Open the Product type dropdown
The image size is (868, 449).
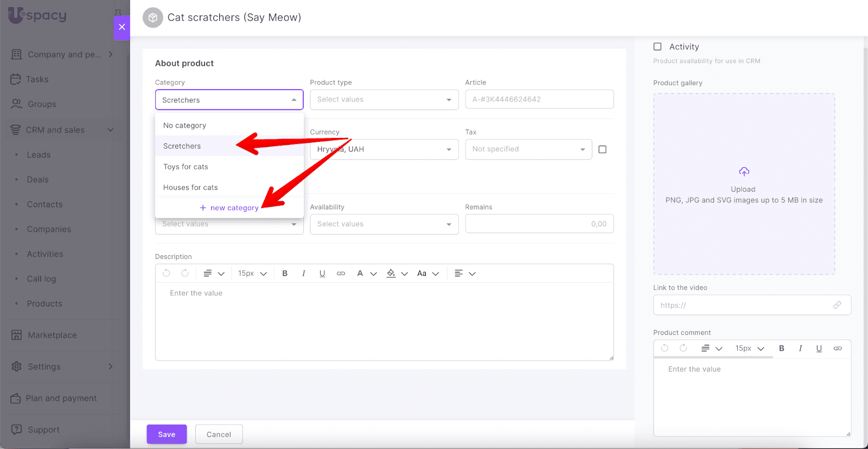click(384, 100)
